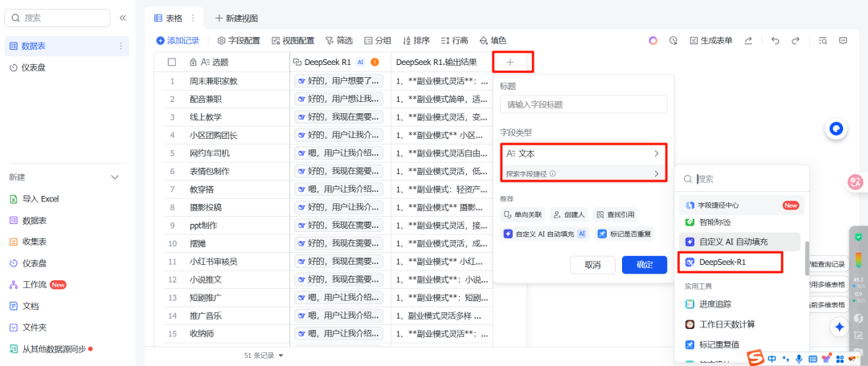Click the search box in shortcut list

(741, 179)
